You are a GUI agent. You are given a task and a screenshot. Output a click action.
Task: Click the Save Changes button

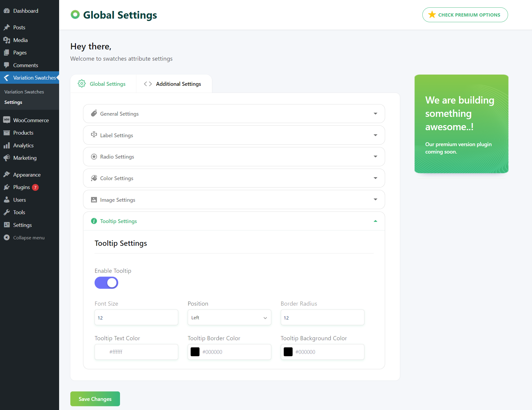coord(95,399)
